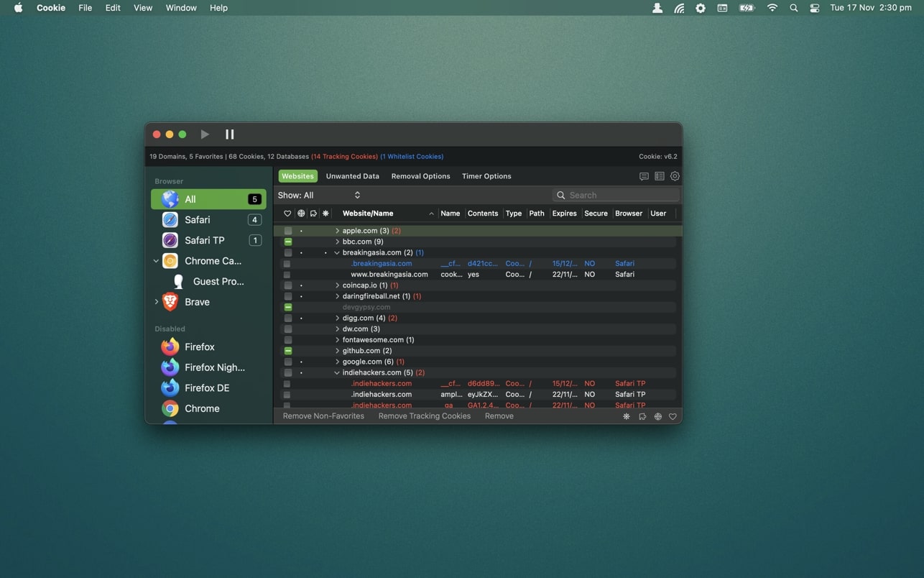This screenshot has width=924, height=578.
Task: Click Remove Tracking Cookies button
Action: 424,416
